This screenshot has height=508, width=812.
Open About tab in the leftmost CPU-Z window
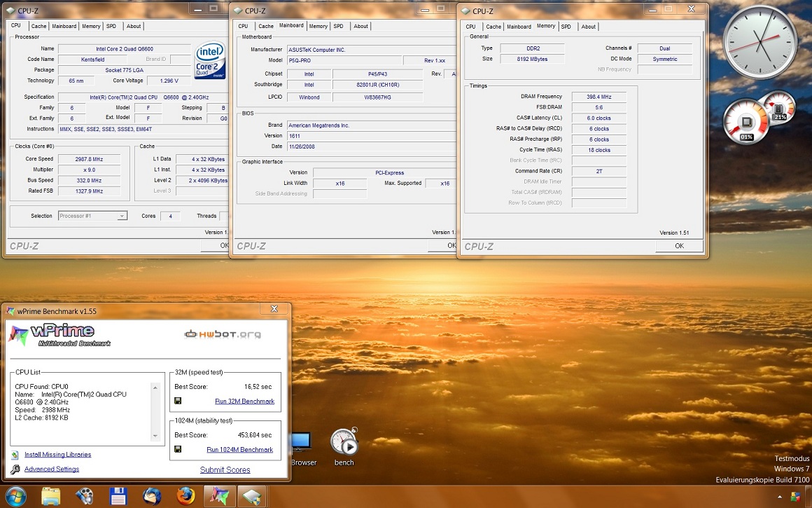(x=134, y=26)
